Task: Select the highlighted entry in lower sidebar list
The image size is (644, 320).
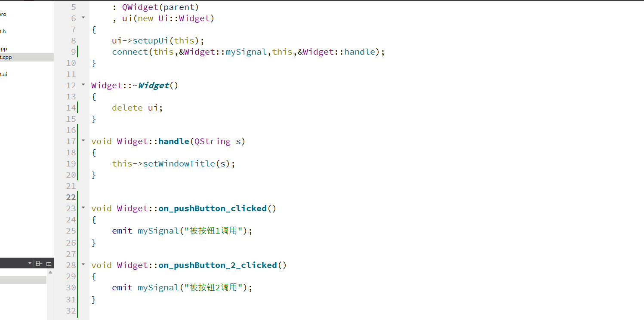Action: click(x=23, y=280)
